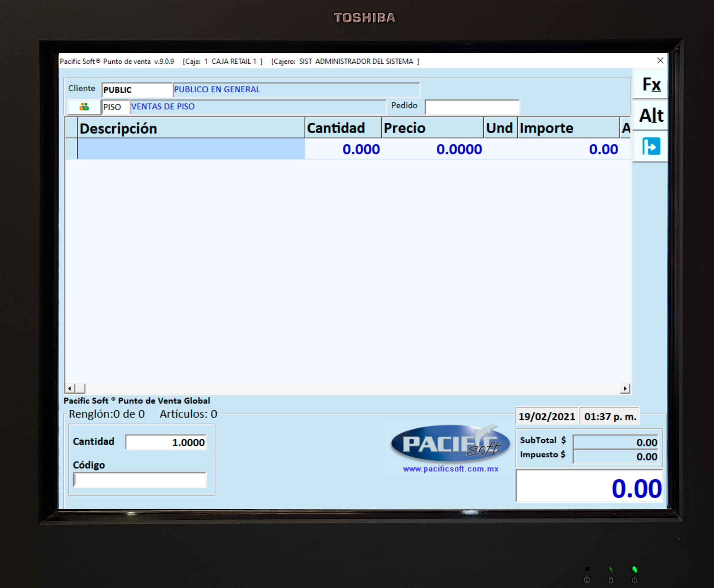The image size is (714, 588).
Task: Click the grid's right scroll arrow
Action: point(625,388)
